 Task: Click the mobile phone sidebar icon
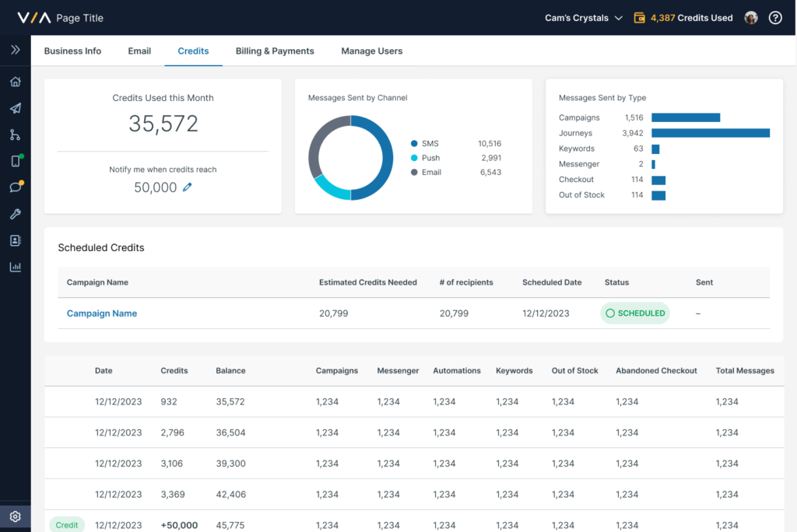[x=15, y=161]
